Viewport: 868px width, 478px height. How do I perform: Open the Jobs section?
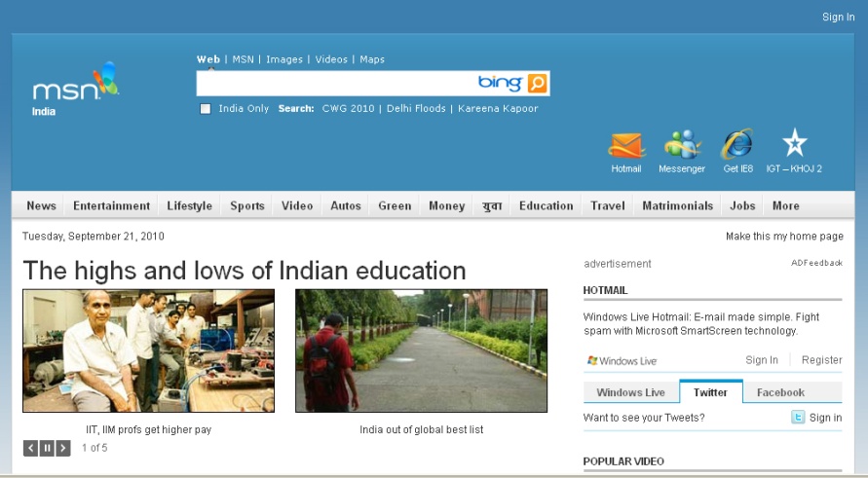[x=742, y=205]
